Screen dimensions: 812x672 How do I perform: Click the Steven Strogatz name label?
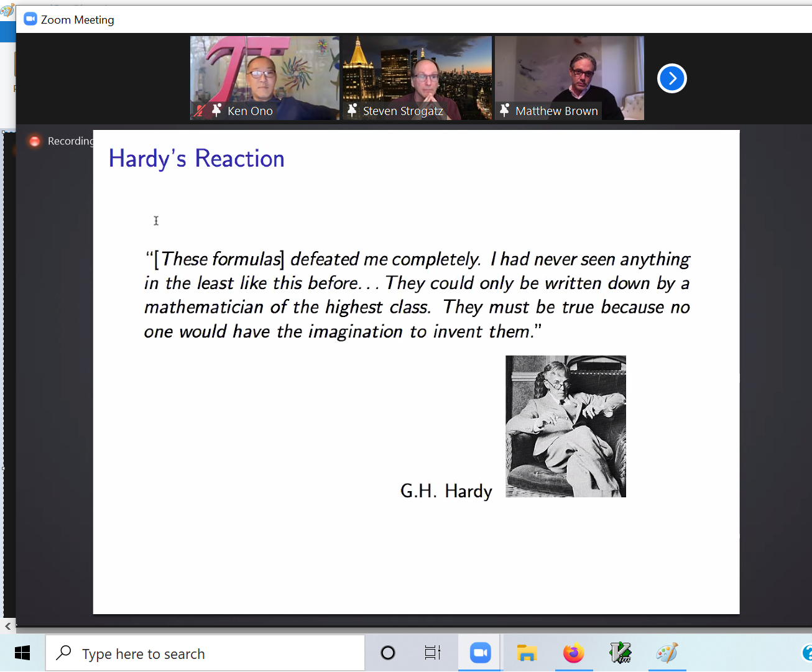tap(403, 111)
